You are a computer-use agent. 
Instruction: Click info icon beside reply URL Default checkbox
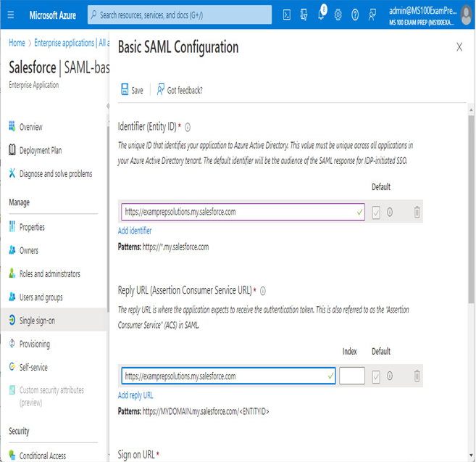pos(390,376)
